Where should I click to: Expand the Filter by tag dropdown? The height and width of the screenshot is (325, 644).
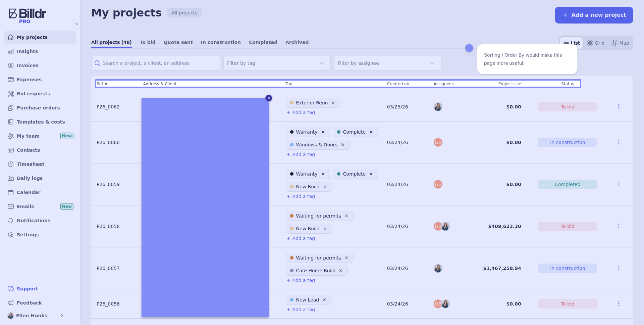click(277, 63)
